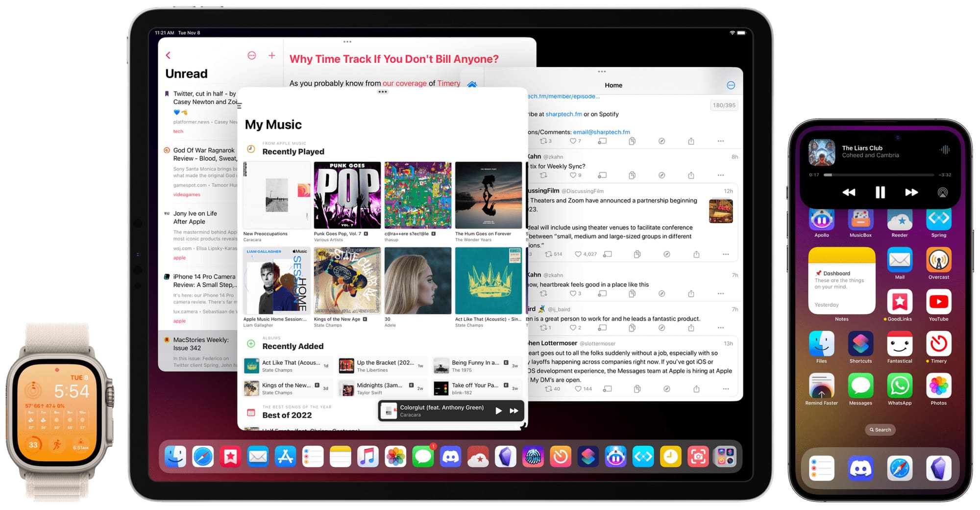Screen dimensions: 980x510
Task: Play Colorglut in the mini player
Action: pyautogui.click(x=498, y=411)
